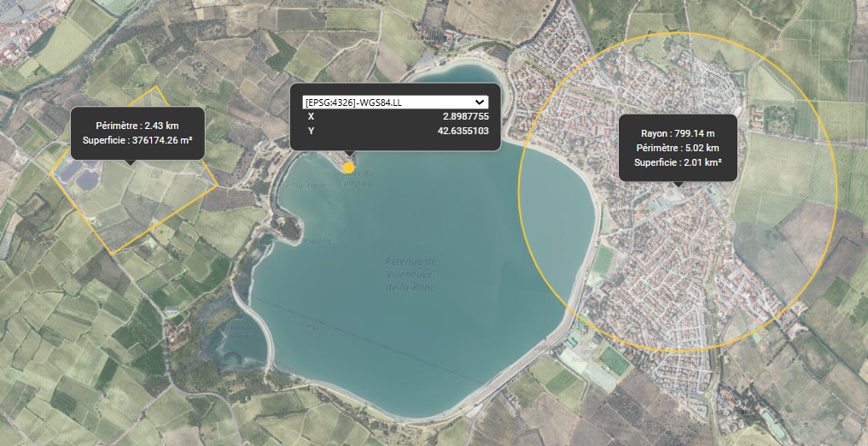Click the rightmost vertex of the yellow polygon
Image resolution: width=868 pixels, height=446 pixels.
[x=217, y=185]
